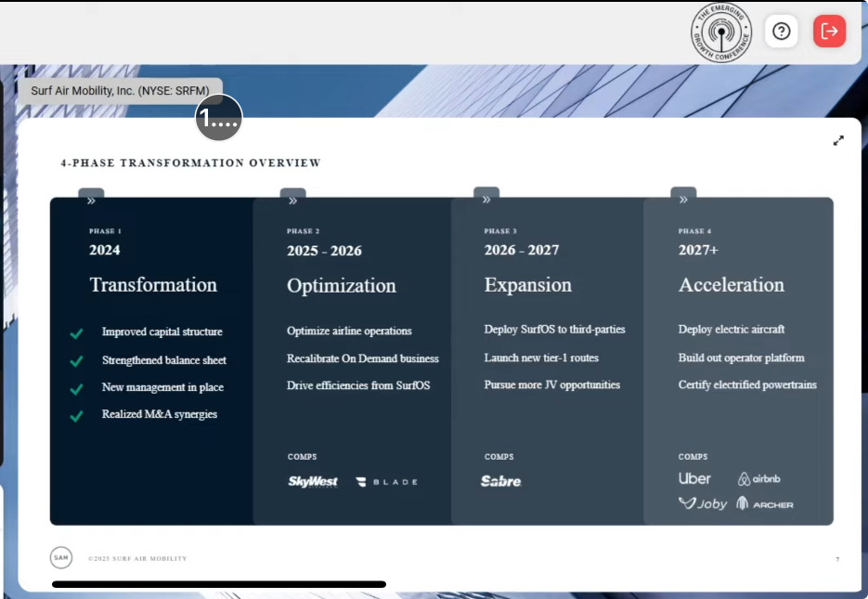Click checkmark beside Realized M&A synergies
The height and width of the screenshot is (599, 868).
click(77, 416)
